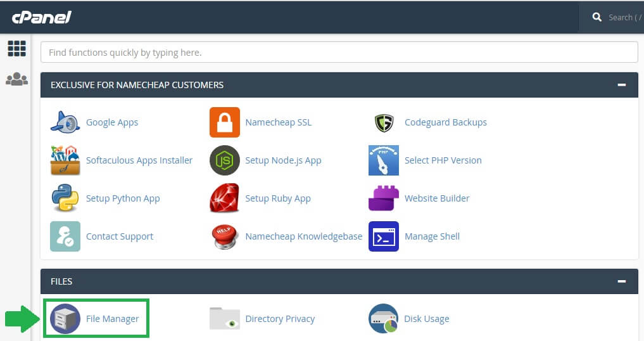Viewport: 644px width, 341px height.
Task: Click the 'EXCLUSIVE FOR NAMECHEAP CUSTOMERS' heading
Action: [137, 85]
